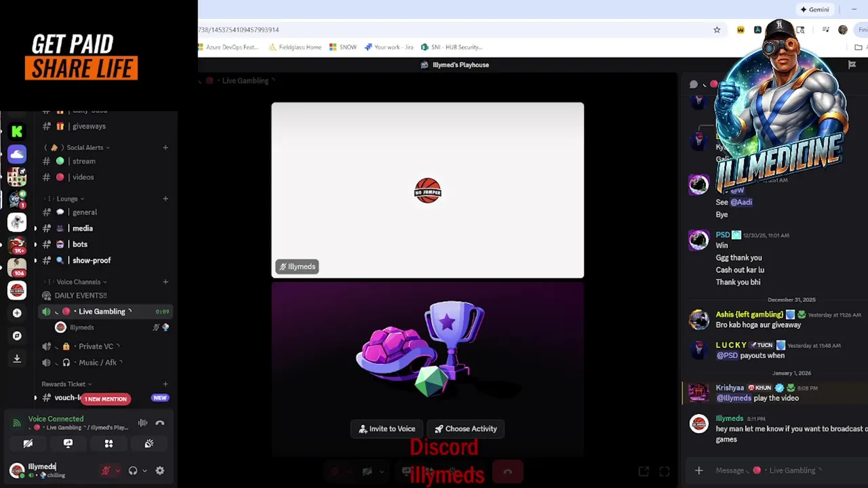
Task: Open soundboard button in voice panel
Action: click(x=149, y=443)
